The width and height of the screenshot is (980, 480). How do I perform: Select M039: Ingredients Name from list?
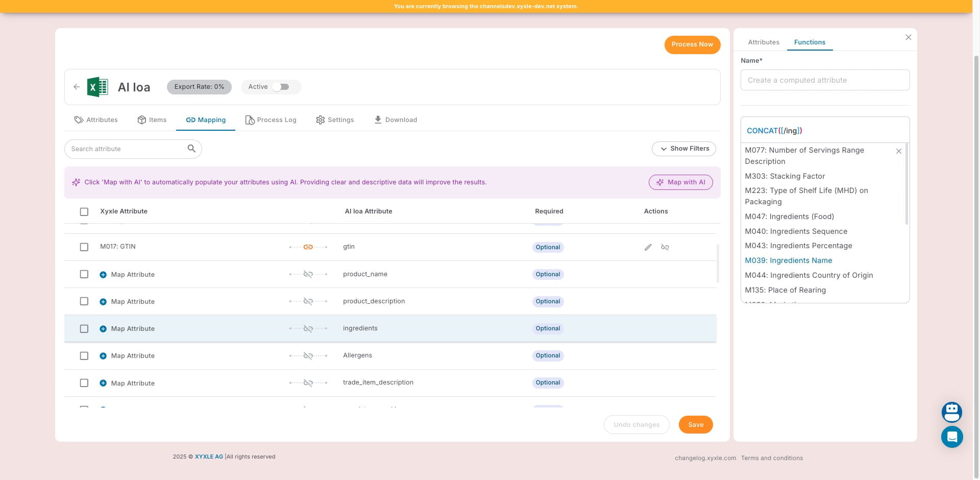point(788,260)
